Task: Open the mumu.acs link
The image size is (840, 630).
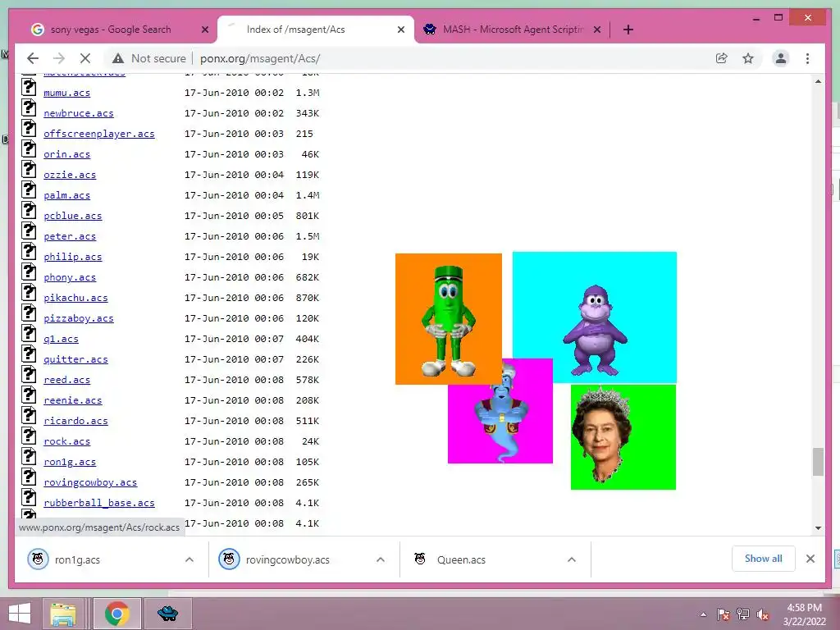Action: pyautogui.click(x=67, y=93)
